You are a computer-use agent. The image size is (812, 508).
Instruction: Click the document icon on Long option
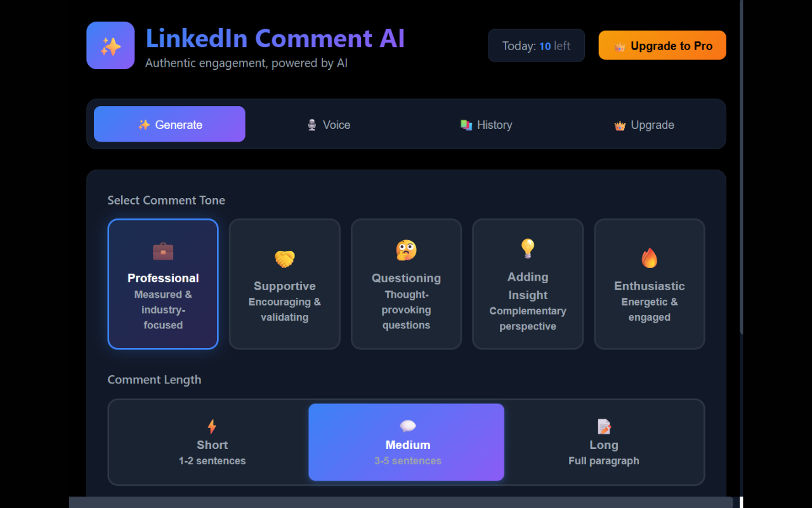click(x=603, y=426)
